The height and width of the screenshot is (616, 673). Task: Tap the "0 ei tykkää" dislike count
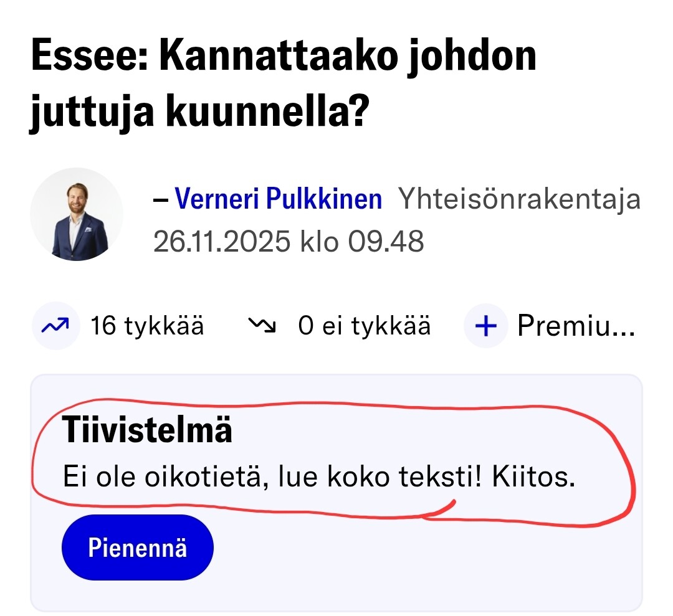[364, 325]
